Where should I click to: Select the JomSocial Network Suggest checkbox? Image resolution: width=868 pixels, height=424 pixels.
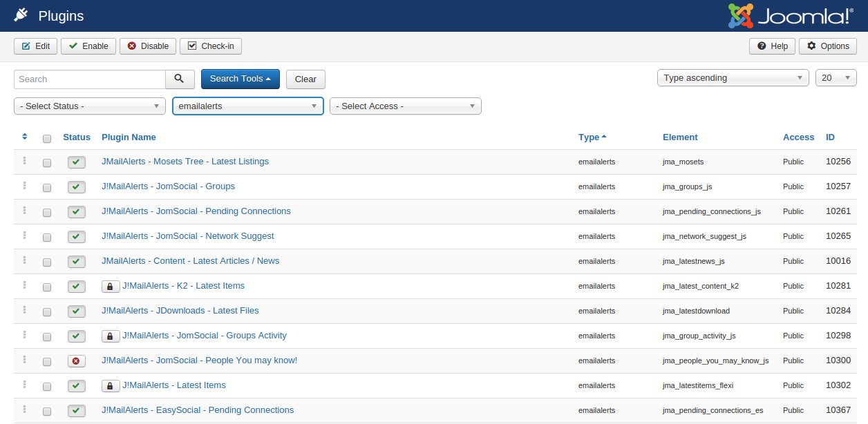click(x=47, y=238)
